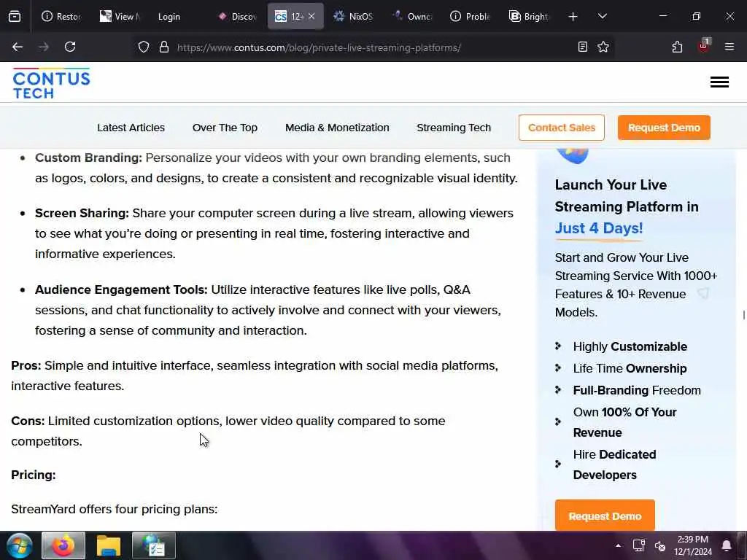Click the Contact Sales button

click(562, 128)
